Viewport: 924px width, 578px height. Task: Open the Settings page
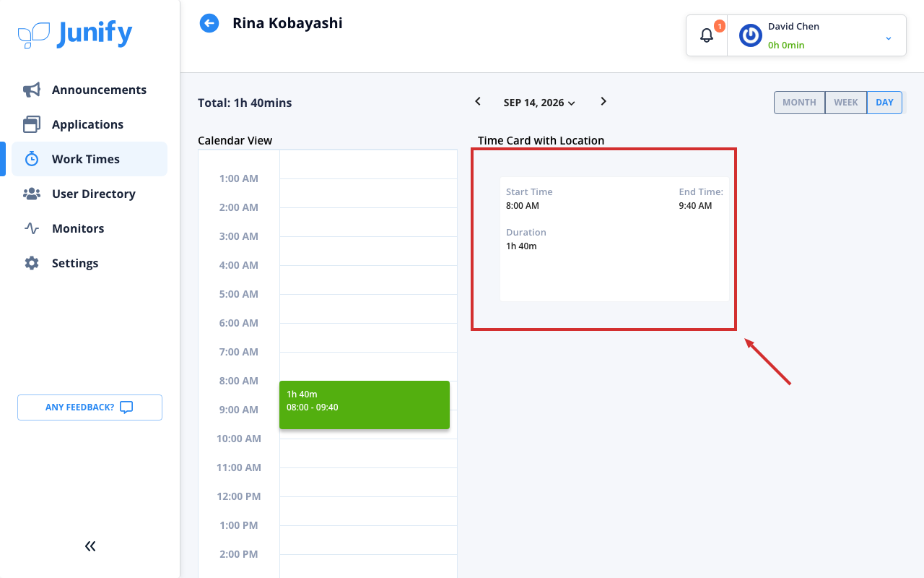tap(90, 263)
